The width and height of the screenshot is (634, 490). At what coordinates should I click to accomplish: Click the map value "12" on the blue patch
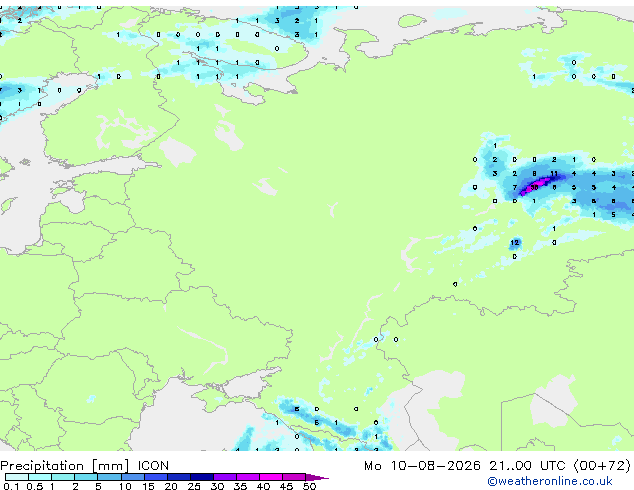[x=514, y=243]
